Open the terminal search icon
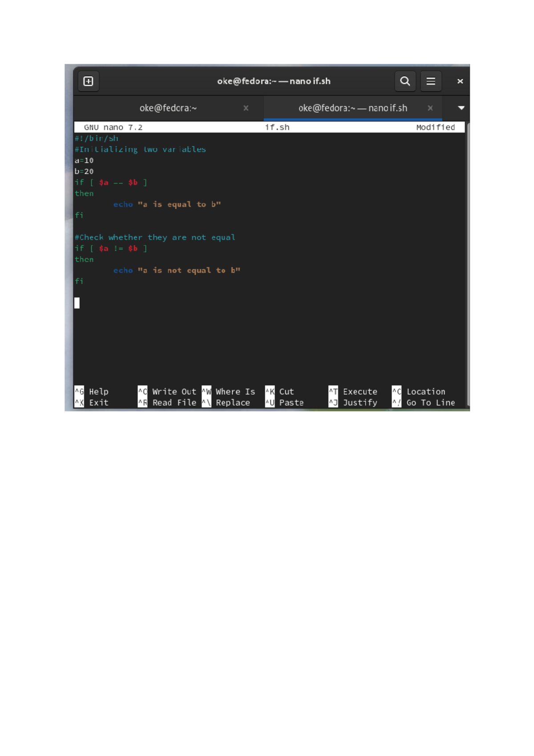This screenshot has height=756, width=534. (x=405, y=81)
